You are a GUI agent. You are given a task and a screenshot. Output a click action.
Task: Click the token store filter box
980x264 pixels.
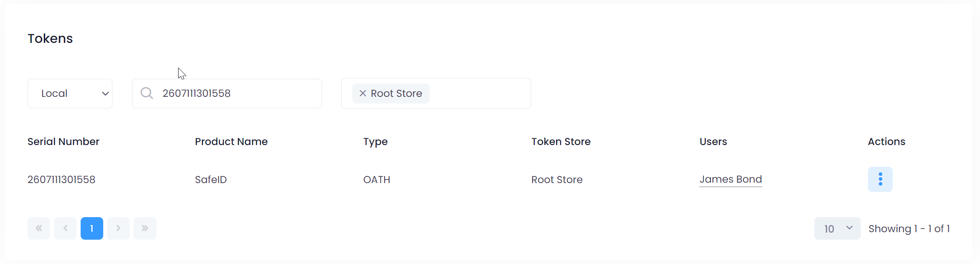click(x=478, y=93)
